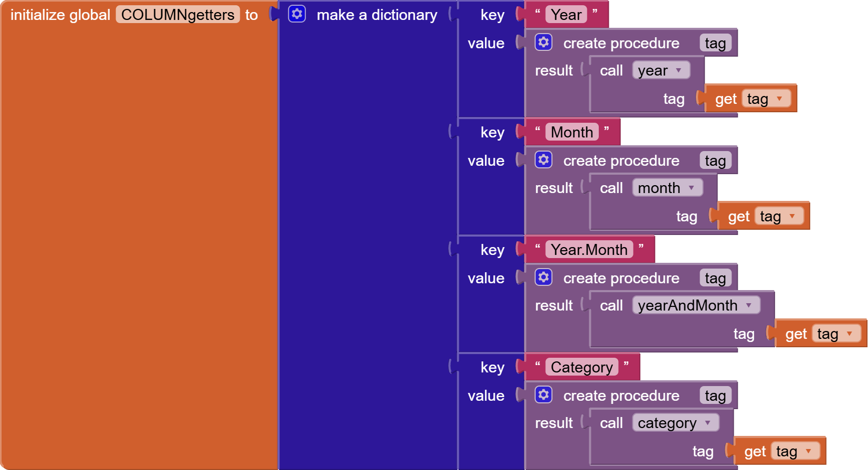This screenshot has height=470, width=868.
Task: Open the call month procedure dropdown
Action: click(x=691, y=188)
